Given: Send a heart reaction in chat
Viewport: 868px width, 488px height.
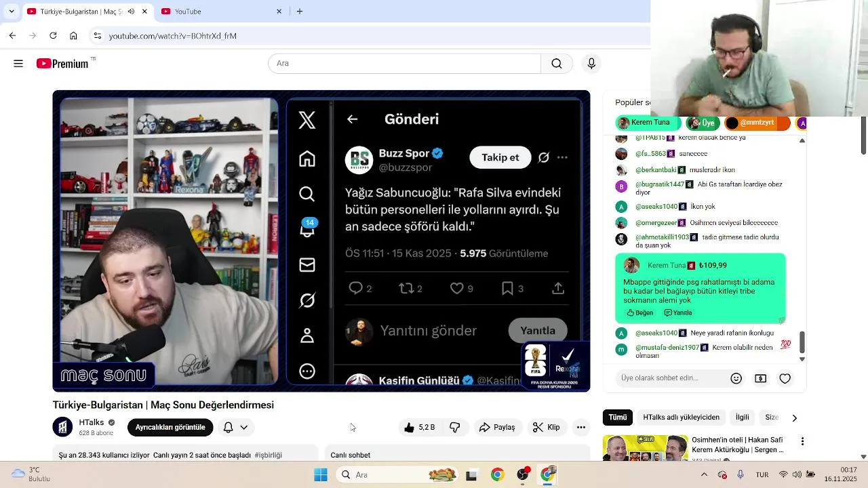Looking at the screenshot, I should [x=785, y=379].
